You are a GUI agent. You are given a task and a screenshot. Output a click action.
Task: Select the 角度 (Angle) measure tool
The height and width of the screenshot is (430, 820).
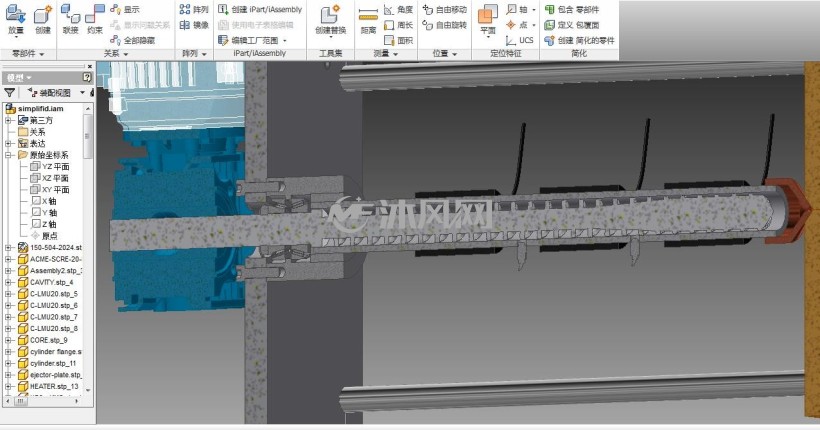[x=398, y=9]
